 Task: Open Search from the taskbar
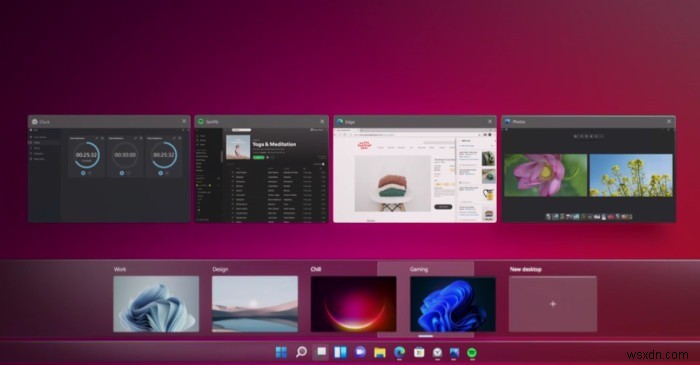click(x=301, y=353)
